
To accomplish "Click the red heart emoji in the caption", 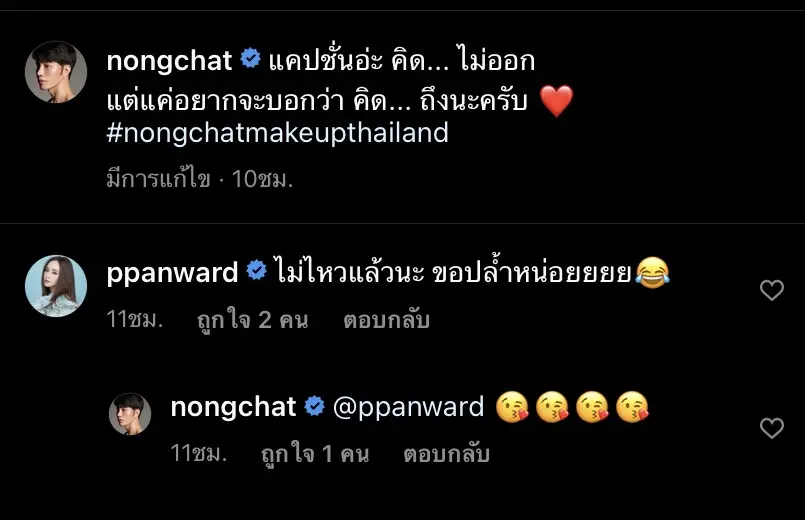I will point(557,101).
